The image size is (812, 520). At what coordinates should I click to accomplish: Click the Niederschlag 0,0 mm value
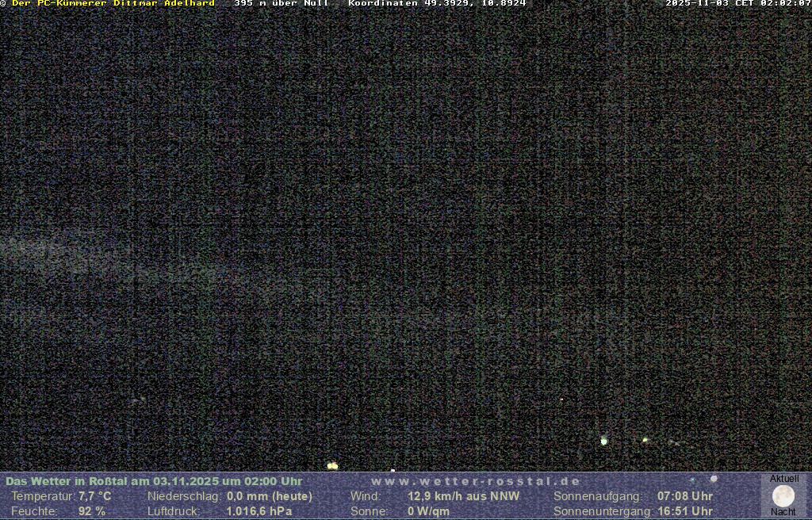click(x=270, y=496)
